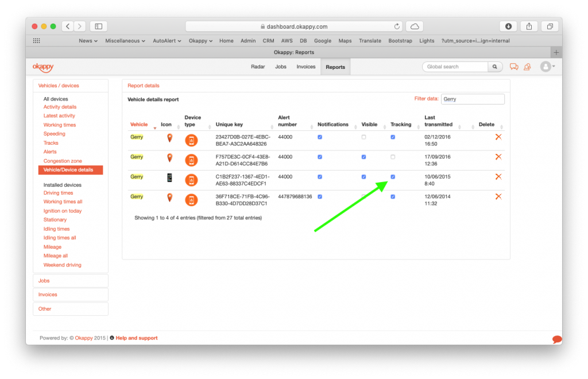Click map pin icon of row F757DE3C
The width and height of the screenshot is (588, 379).
tap(170, 158)
